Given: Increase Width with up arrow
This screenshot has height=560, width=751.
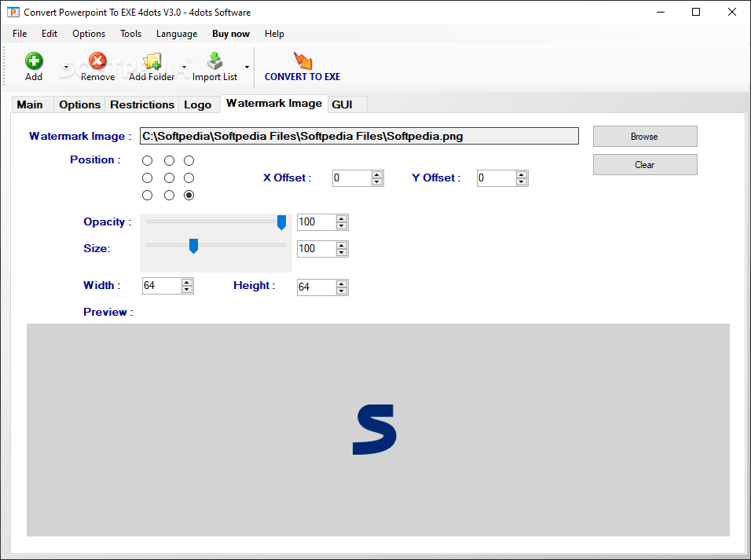Looking at the screenshot, I should click(187, 283).
